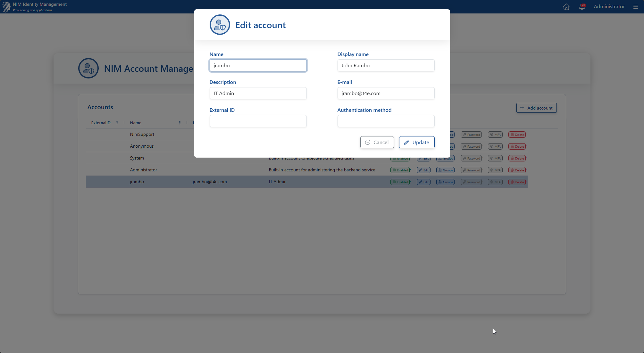This screenshot has width=644, height=353.
Task: Click the NIM Identity Management logo
Action: [6, 7]
